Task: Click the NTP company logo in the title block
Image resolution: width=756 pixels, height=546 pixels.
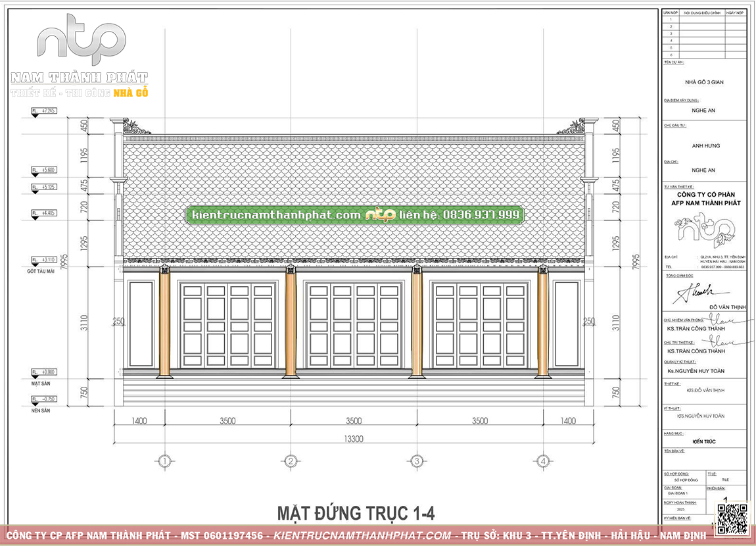Action: point(706,230)
